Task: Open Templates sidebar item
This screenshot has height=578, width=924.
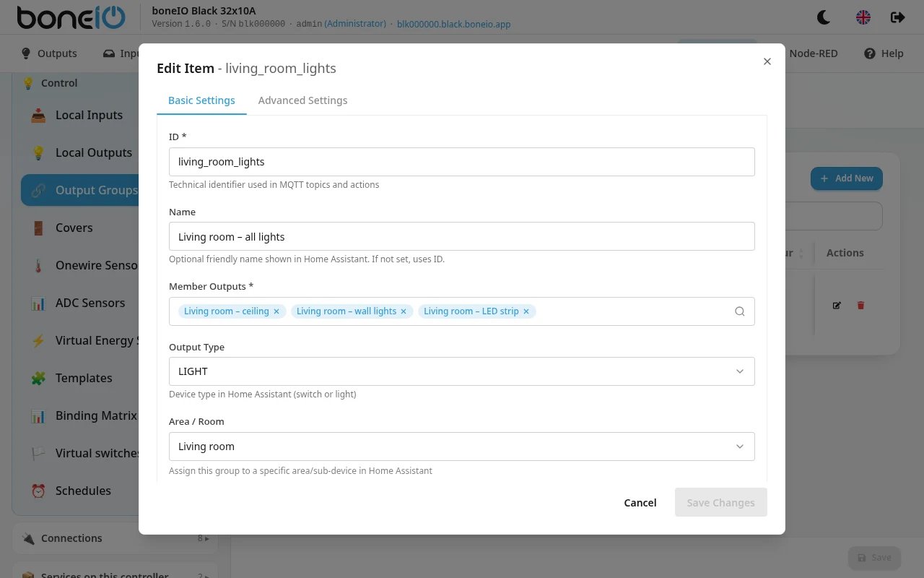Action: click(x=79, y=378)
